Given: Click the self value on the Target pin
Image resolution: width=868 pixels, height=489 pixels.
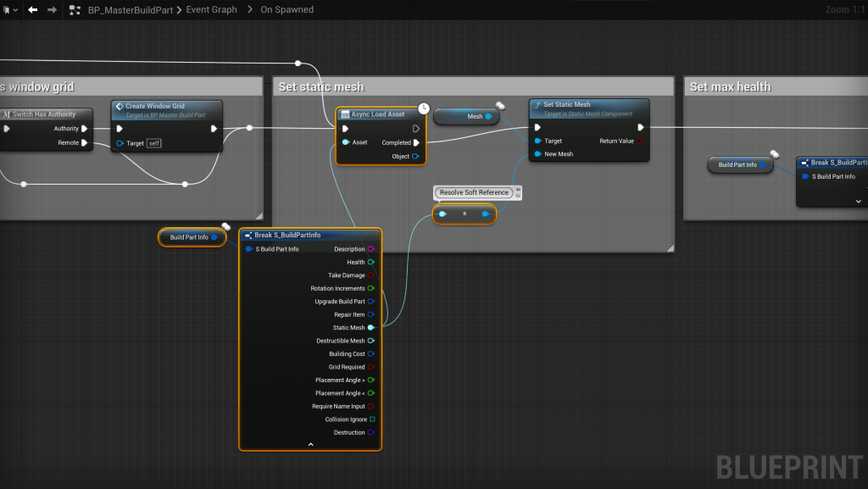Looking at the screenshot, I should point(153,143).
